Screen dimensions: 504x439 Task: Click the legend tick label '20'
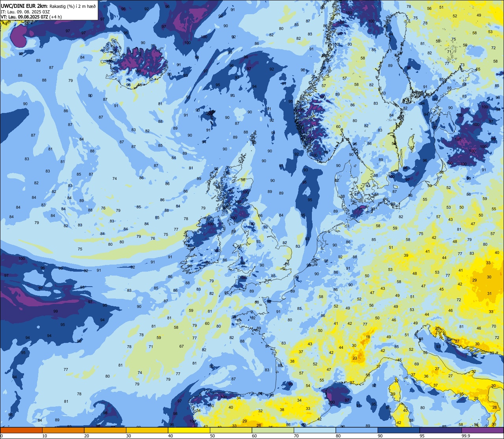click(x=87, y=436)
